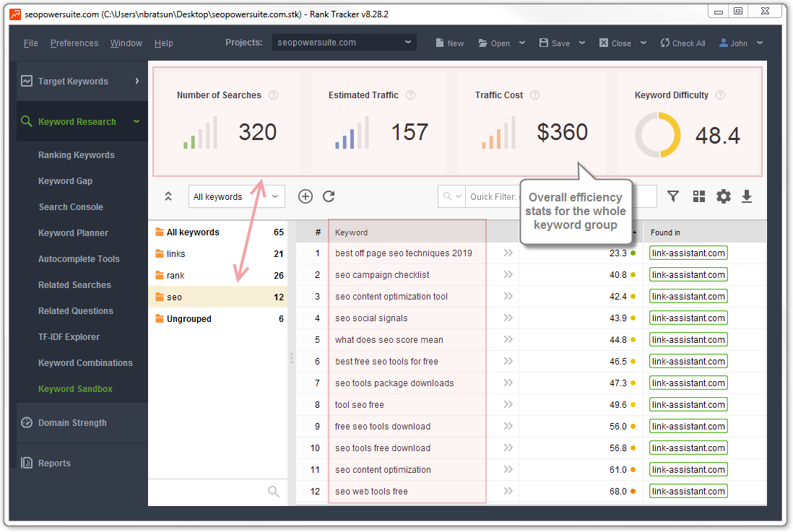Click the Keyword Research magnifier icon
The image size is (793, 532).
click(x=26, y=121)
